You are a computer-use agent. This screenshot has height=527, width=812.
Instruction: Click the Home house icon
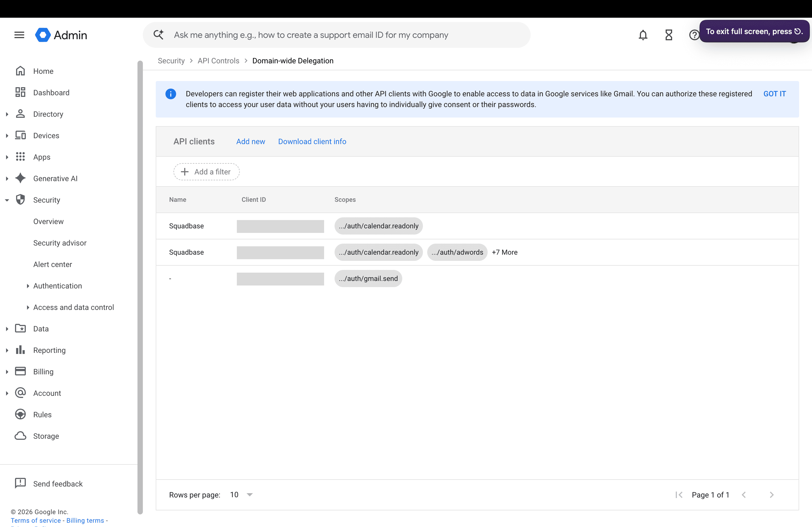20,71
